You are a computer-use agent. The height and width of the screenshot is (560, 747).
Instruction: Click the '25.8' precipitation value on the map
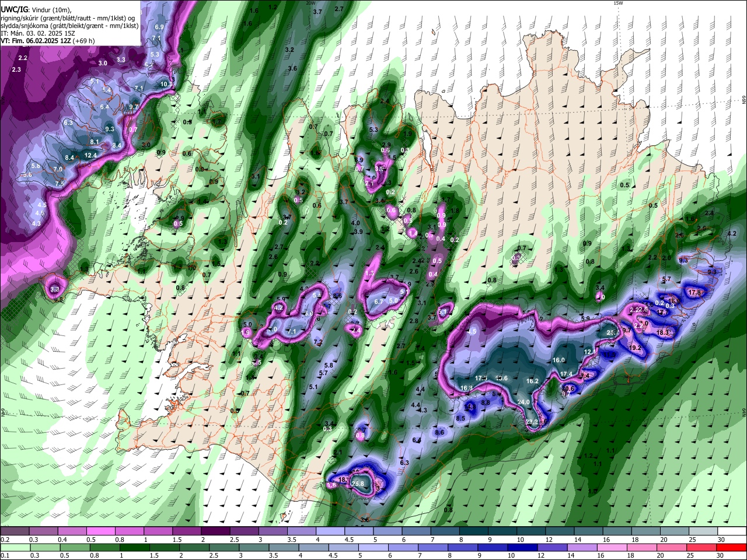tap(358, 484)
